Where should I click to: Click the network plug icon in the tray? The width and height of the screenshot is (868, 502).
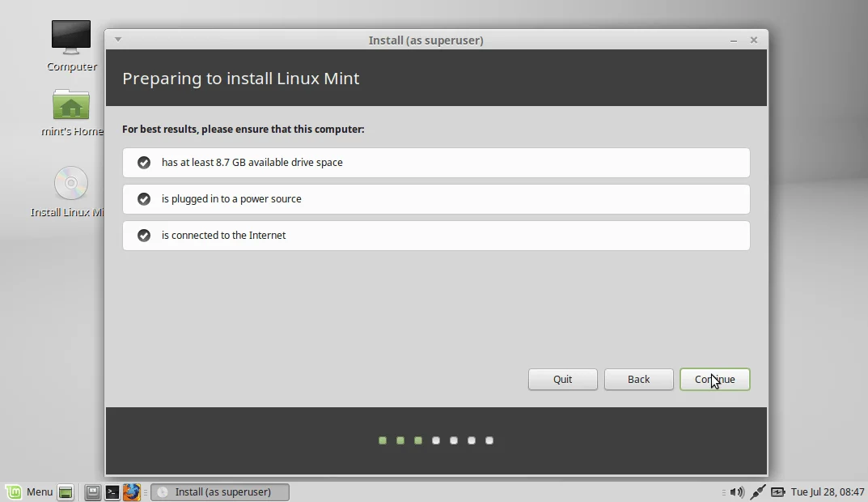click(758, 491)
